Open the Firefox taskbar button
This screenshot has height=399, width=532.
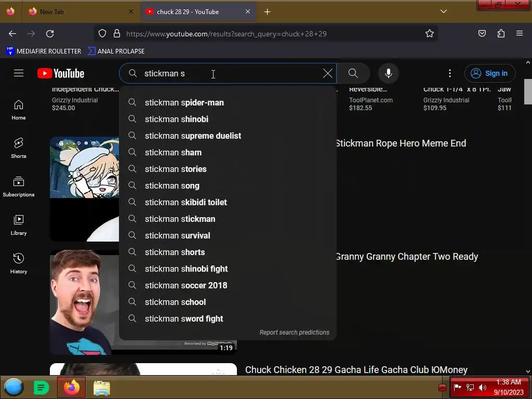(71, 387)
